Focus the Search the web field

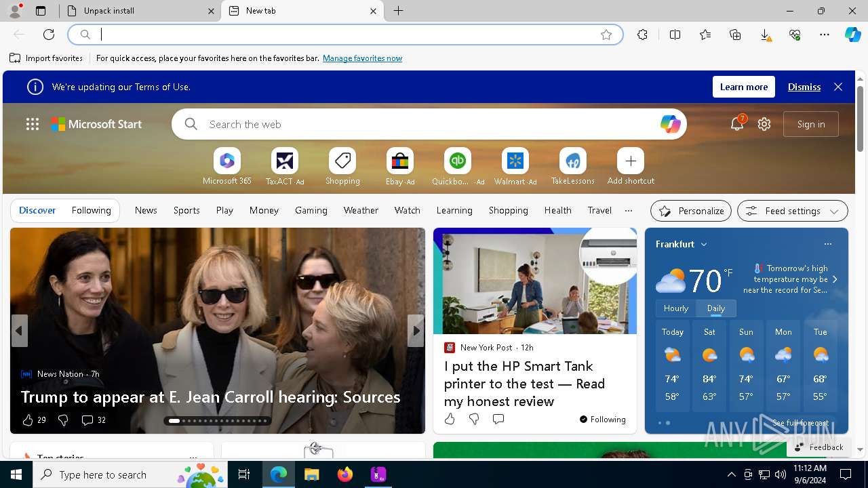tap(429, 124)
